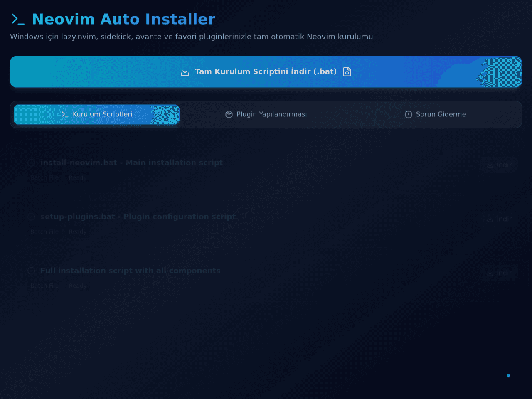
Task: Select "Full installation script with all components" title
Action: click(x=131, y=271)
